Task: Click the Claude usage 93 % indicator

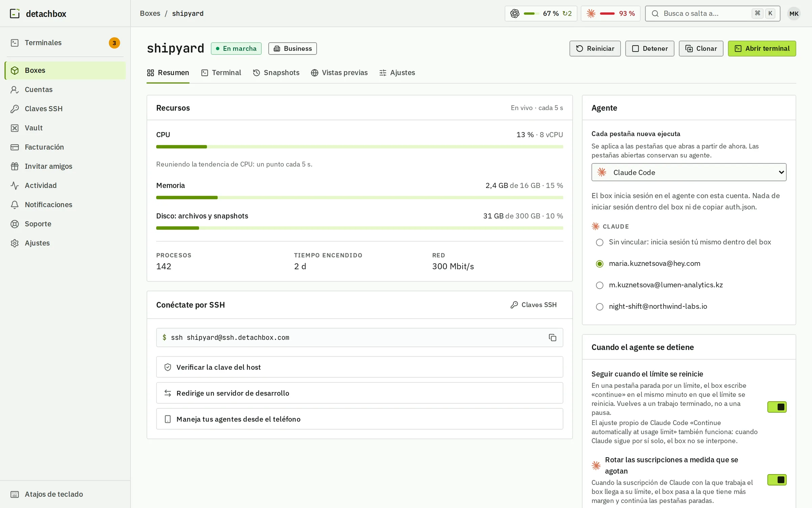Action: click(610, 14)
